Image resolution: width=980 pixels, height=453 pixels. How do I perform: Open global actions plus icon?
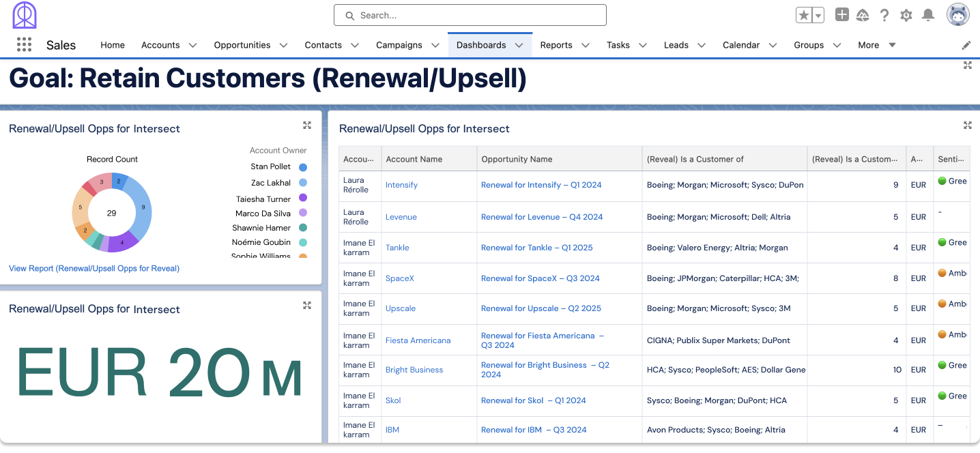842,14
